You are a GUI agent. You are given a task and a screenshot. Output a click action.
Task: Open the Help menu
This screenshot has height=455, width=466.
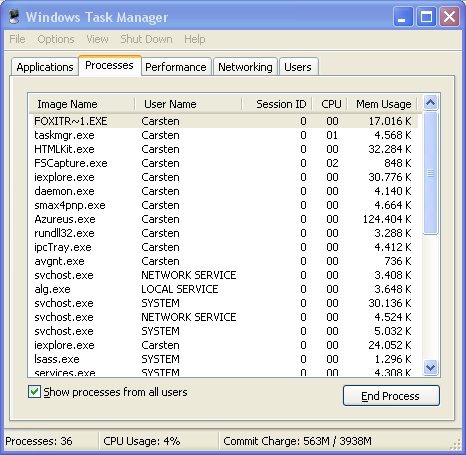tap(195, 39)
